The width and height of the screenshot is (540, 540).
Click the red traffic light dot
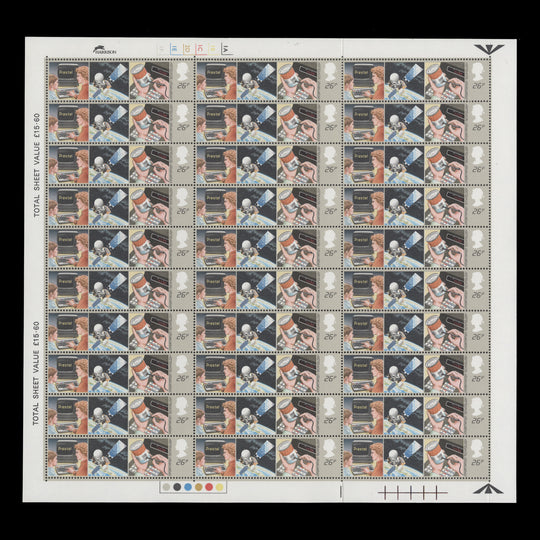tap(209, 487)
